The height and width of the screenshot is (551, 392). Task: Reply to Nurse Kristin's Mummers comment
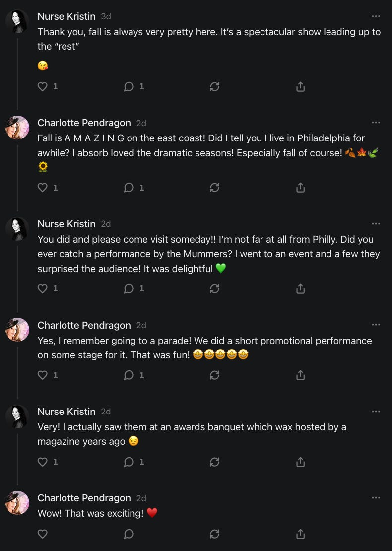click(x=129, y=288)
